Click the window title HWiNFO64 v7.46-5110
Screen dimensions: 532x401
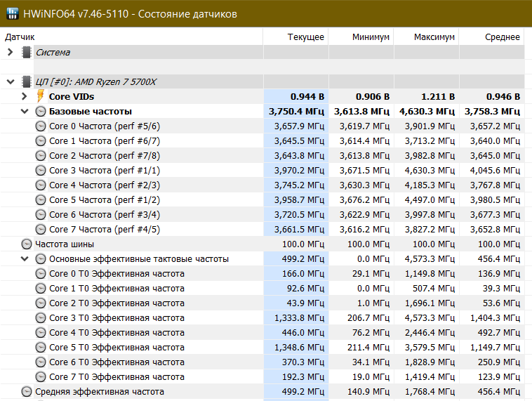(x=76, y=14)
